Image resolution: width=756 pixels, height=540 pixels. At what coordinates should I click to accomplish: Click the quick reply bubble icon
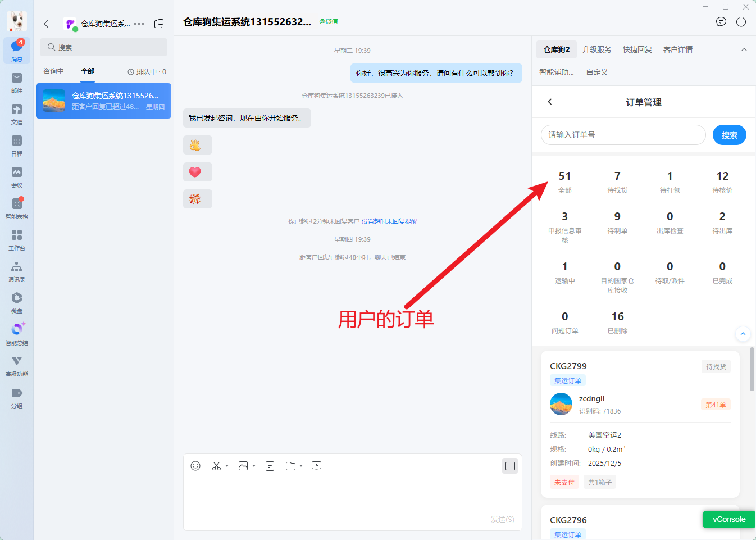[x=317, y=466]
